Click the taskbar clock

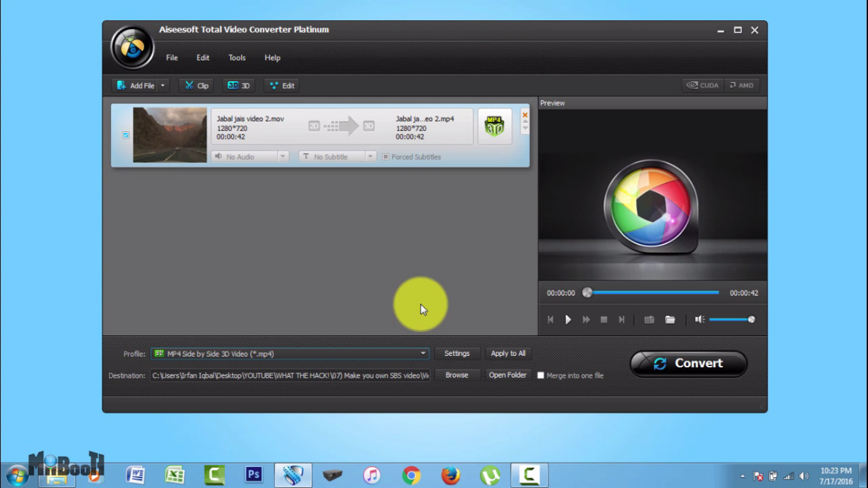836,476
